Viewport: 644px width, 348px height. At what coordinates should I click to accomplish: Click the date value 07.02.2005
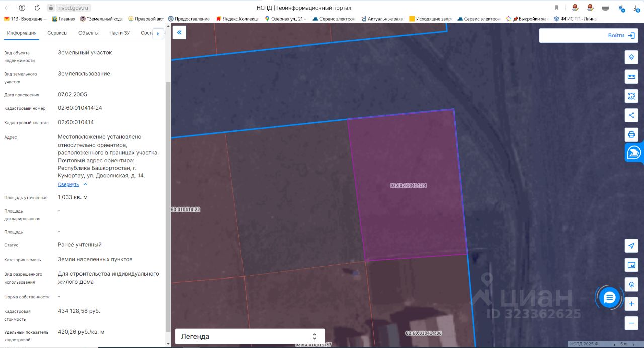[x=73, y=94]
